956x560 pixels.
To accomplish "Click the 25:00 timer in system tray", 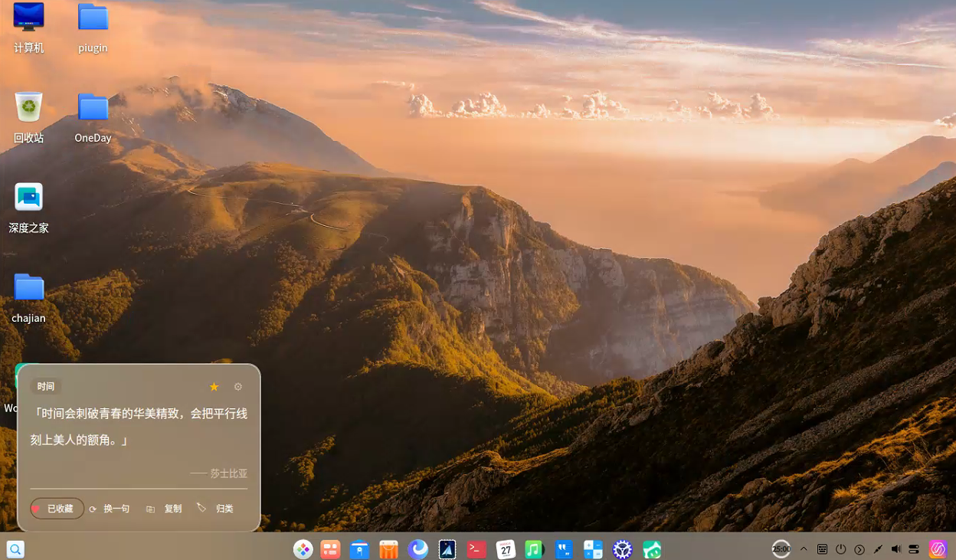I will [781, 549].
